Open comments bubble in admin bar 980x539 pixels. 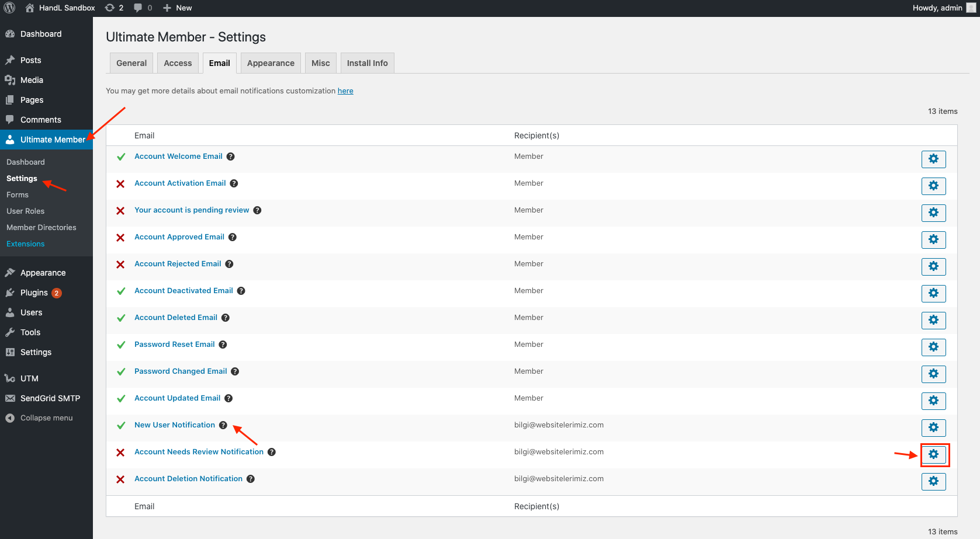pyautogui.click(x=142, y=8)
